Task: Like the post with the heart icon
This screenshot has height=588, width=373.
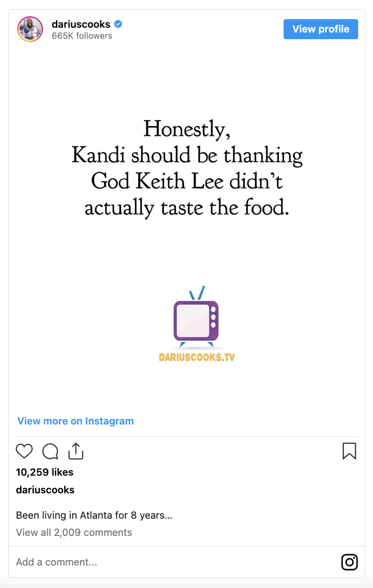Action: (x=24, y=451)
